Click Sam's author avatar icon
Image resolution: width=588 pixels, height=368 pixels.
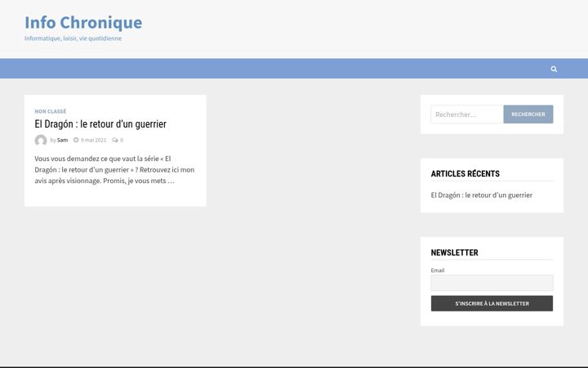click(x=41, y=140)
